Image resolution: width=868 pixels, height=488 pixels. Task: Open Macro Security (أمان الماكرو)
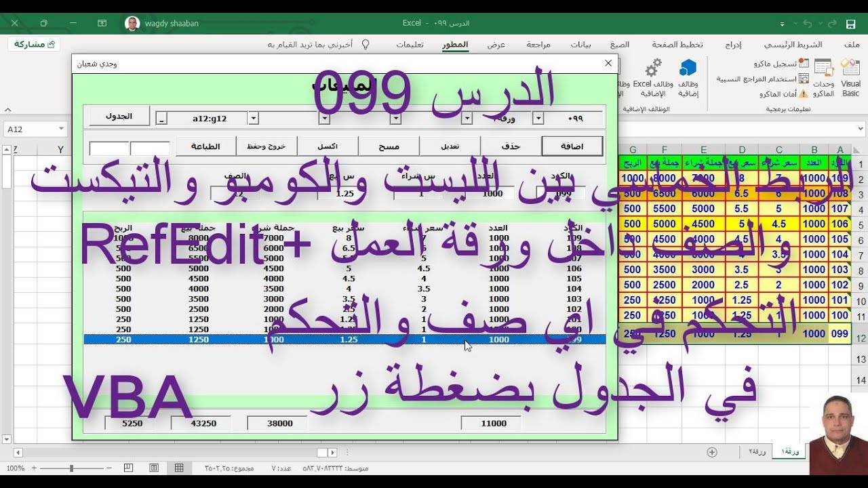click(784, 94)
